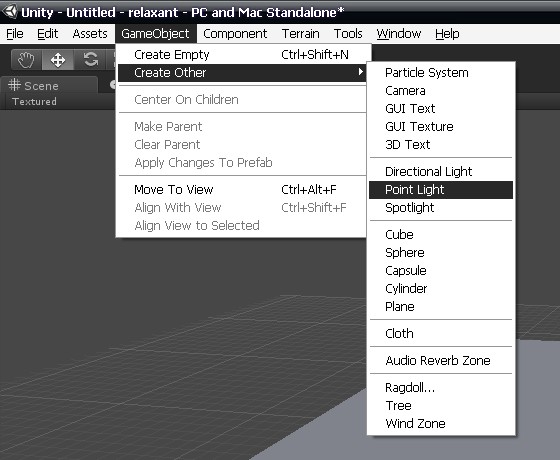
Task: Open the Textured draw mode dropdown
Action: (34, 101)
